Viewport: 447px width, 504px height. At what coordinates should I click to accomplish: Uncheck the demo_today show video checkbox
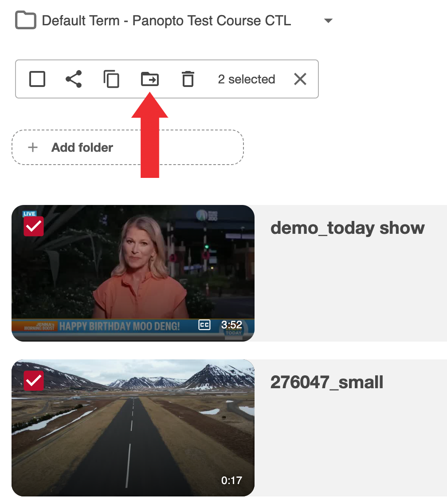pyautogui.click(x=34, y=226)
